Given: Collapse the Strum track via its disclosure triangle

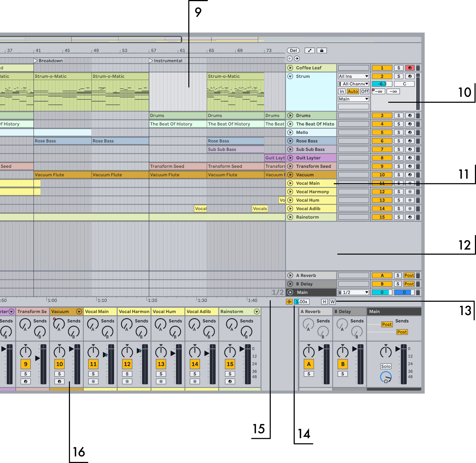Looking at the screenshot, I should point(290,76).
